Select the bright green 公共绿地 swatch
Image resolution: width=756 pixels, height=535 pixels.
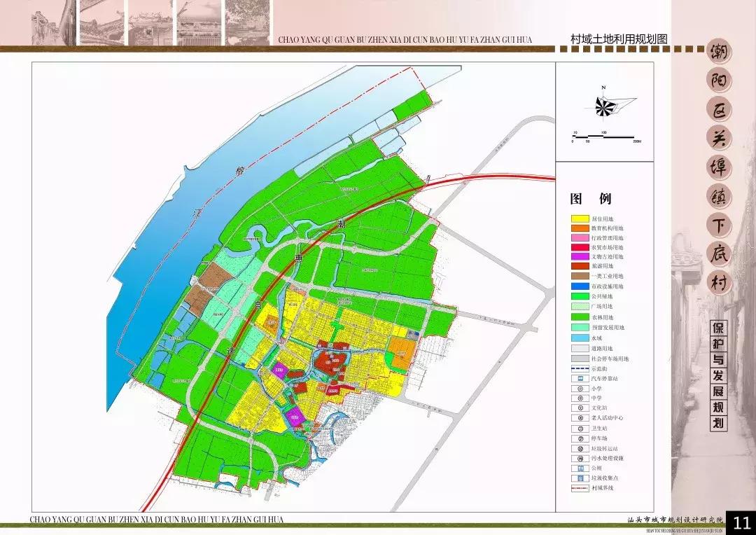coord(580,296)
